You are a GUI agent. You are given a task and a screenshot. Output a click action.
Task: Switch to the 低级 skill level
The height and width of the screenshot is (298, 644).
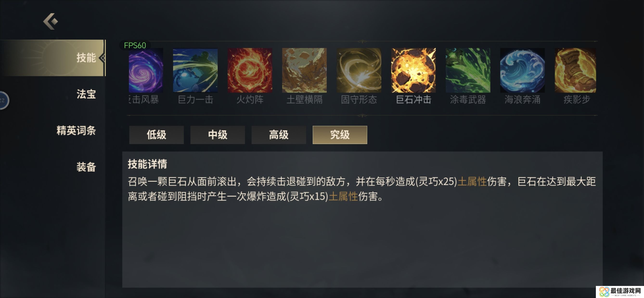coord(156,135)
